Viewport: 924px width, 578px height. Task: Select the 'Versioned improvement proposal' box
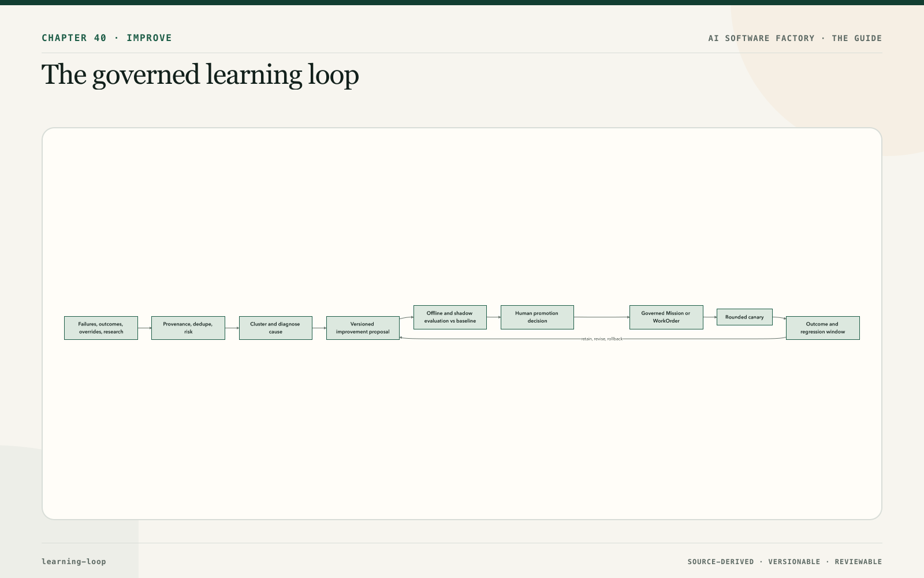[363, 328]
